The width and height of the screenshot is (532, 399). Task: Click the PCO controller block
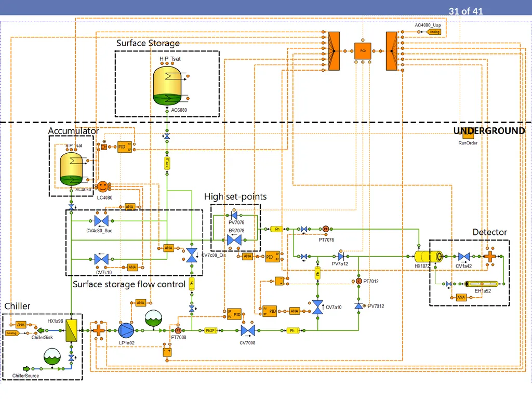pyautogui.click(x=363, y=51)
